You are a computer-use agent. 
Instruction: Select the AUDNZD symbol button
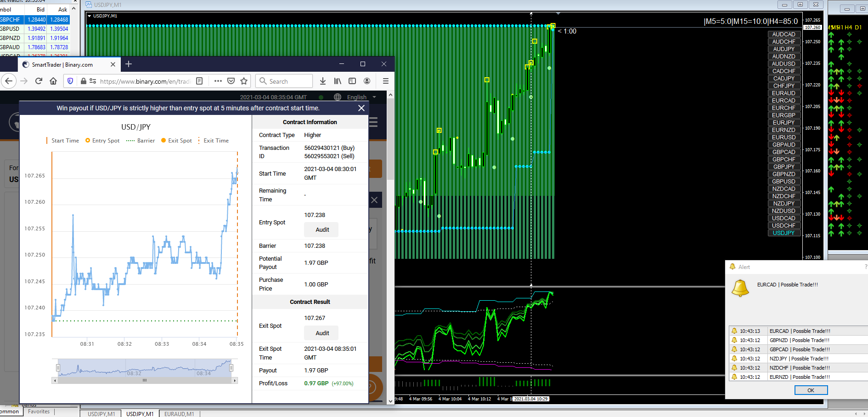click(x=784, y=57)
